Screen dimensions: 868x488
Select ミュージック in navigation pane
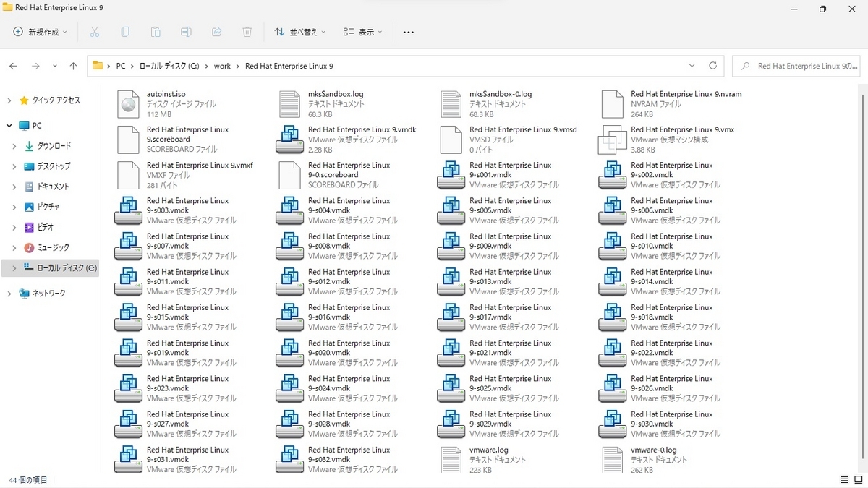click(x=53, y=247)
